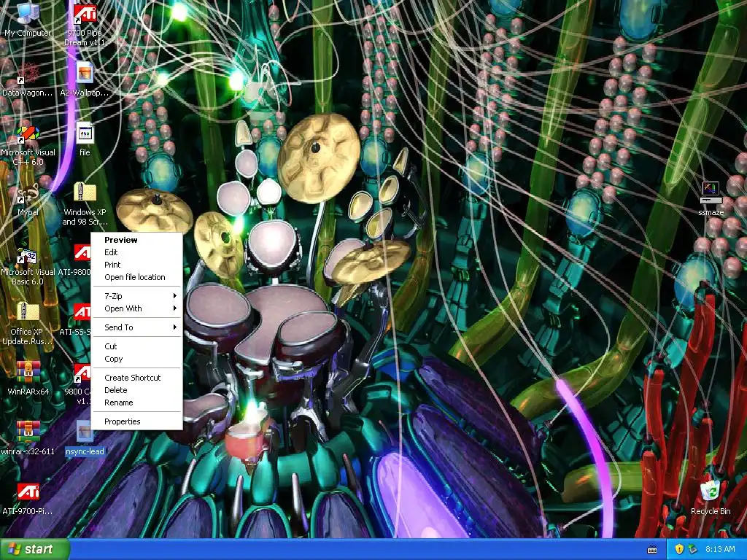This screenshot has height=560, width=747.
Task: Choose Copy in the context menu
Action: [x=136, y=359]
